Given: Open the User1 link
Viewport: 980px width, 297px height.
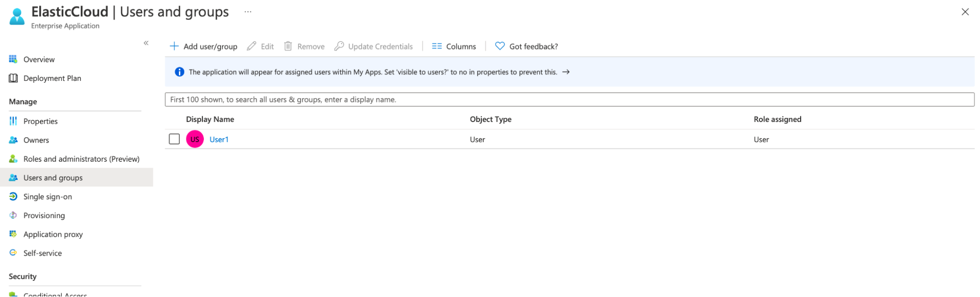Looking at the screenshot, I should 219,139.
